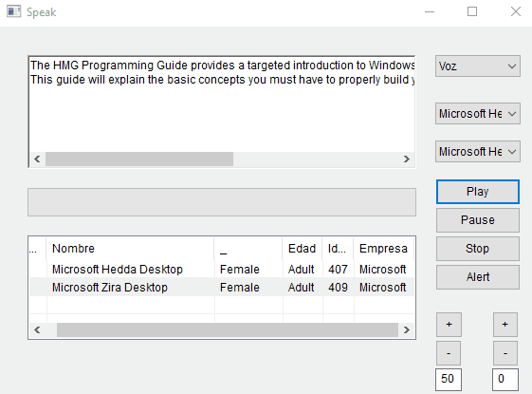
Task: Click the input field showing 0
Action: click(505, 380)
